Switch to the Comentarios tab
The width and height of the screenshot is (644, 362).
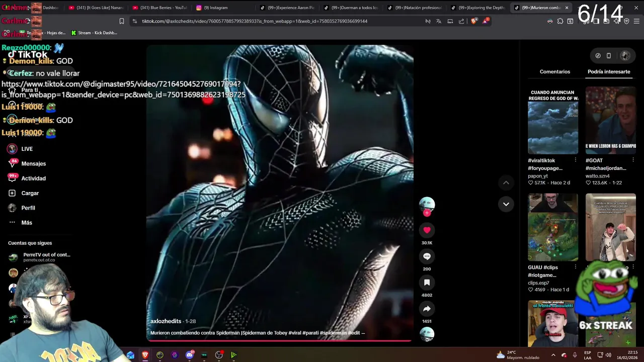[x=555, y=72]
